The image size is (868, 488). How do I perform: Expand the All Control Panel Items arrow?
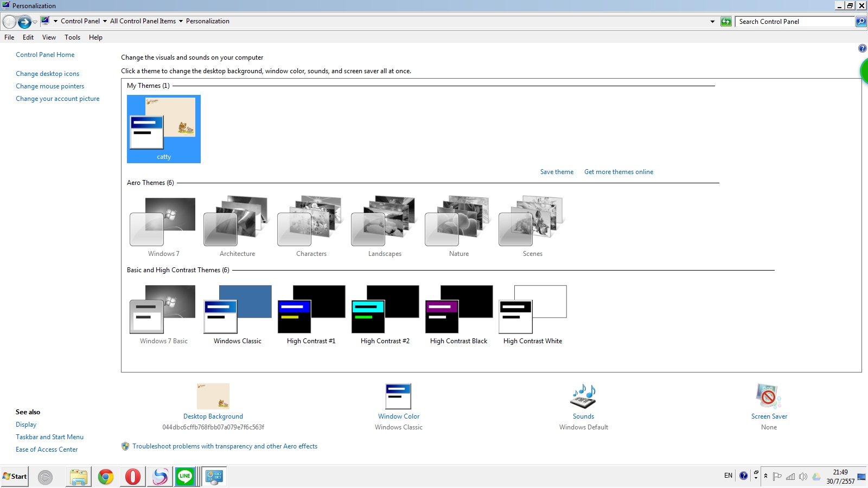tap(181, 22)
